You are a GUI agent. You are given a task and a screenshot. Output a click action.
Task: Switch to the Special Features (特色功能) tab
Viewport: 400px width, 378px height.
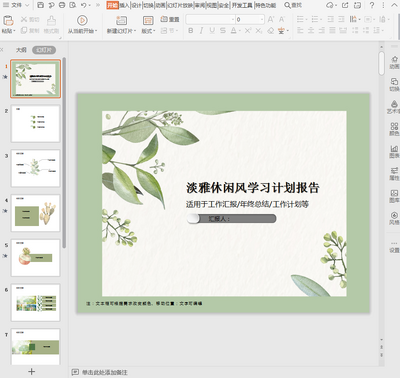[x=266, y=5]
